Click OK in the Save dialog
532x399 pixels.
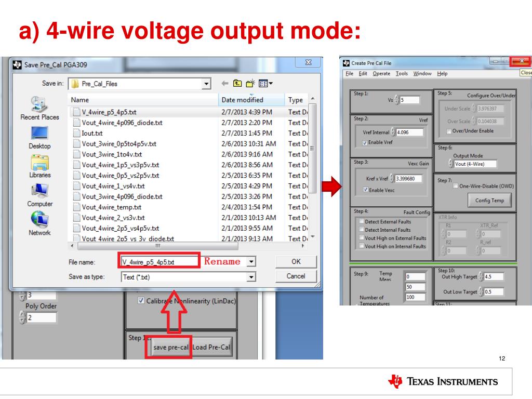296,262
